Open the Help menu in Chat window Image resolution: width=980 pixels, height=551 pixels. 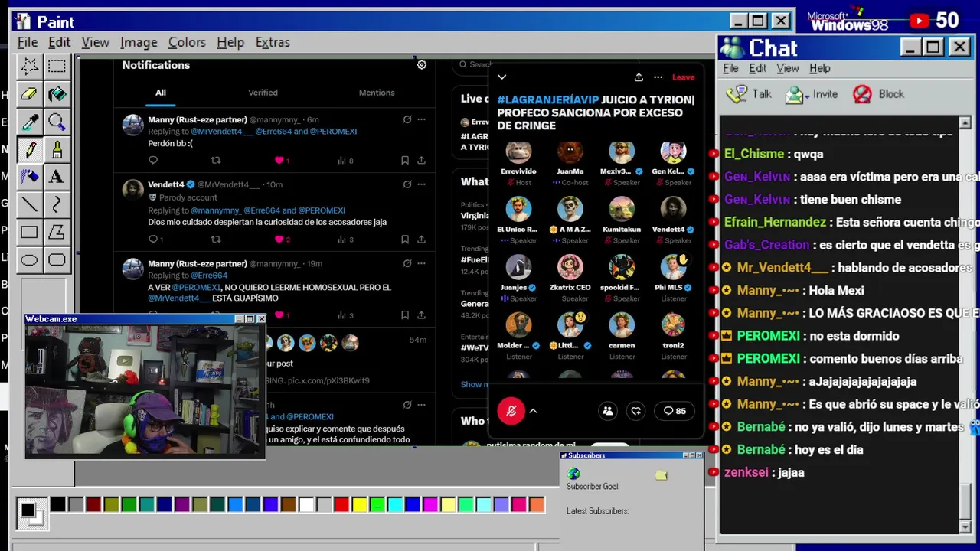coord(820,68)
